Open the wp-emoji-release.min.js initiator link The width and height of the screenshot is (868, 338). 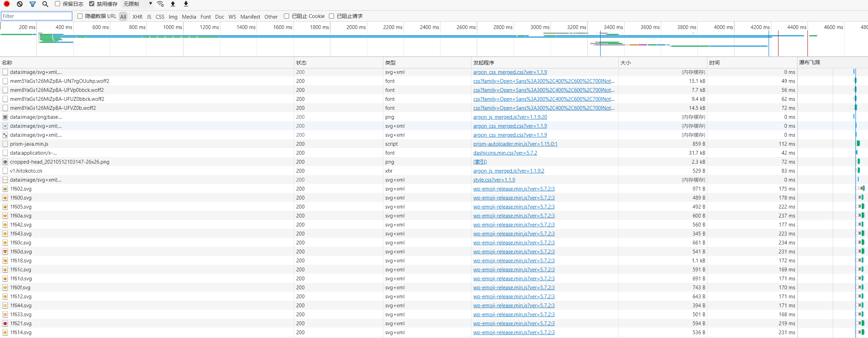514,189
